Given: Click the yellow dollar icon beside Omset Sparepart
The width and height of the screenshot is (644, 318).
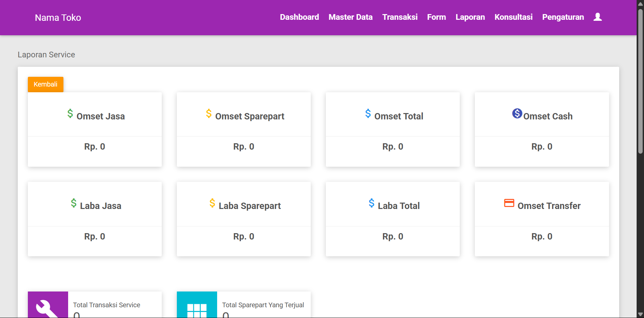Looking at the screenshot, I should pos(209,114).
